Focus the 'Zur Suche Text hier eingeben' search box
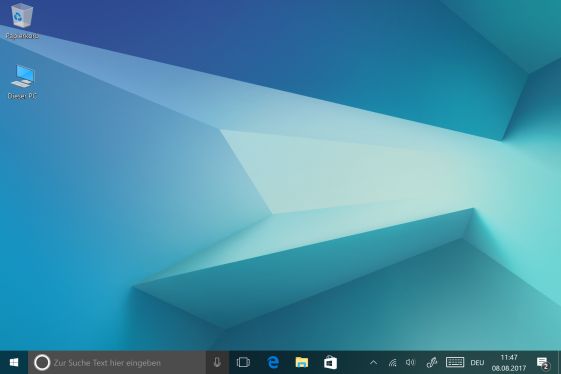The image size is (561, 374). click(x=117, y=363)
